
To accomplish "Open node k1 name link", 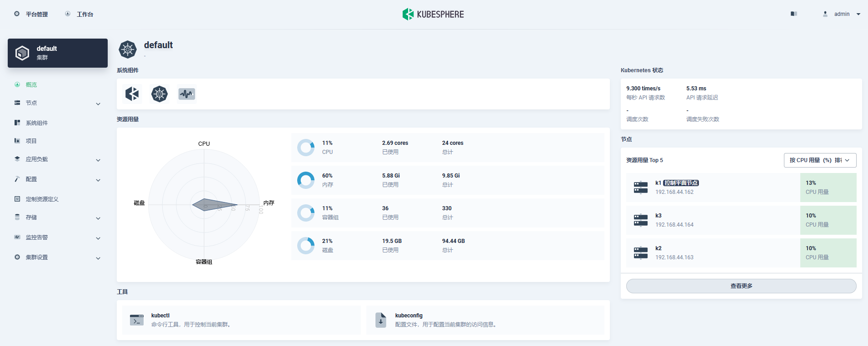I will tap(658, 183).
